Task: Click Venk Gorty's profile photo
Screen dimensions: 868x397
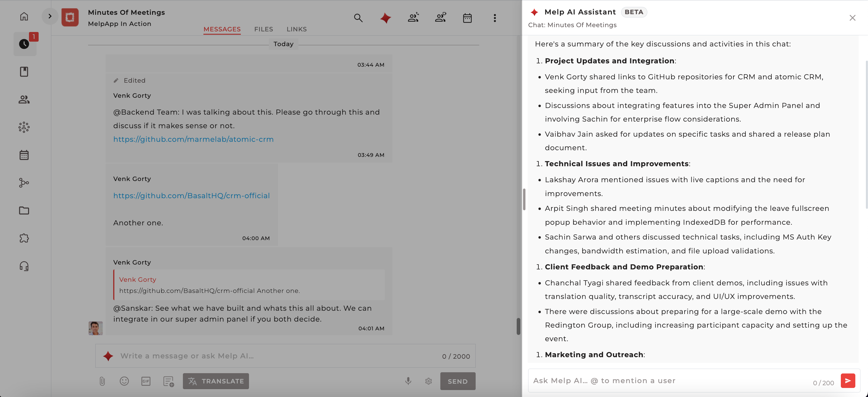Action: point(96,328)
